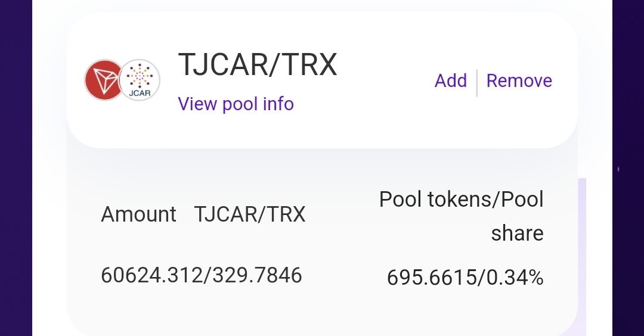Select the 695.6615/0.34% pool share value
The width and height of the screenshot is (644, 336).
pyautogui.click(x=465, y=278)
